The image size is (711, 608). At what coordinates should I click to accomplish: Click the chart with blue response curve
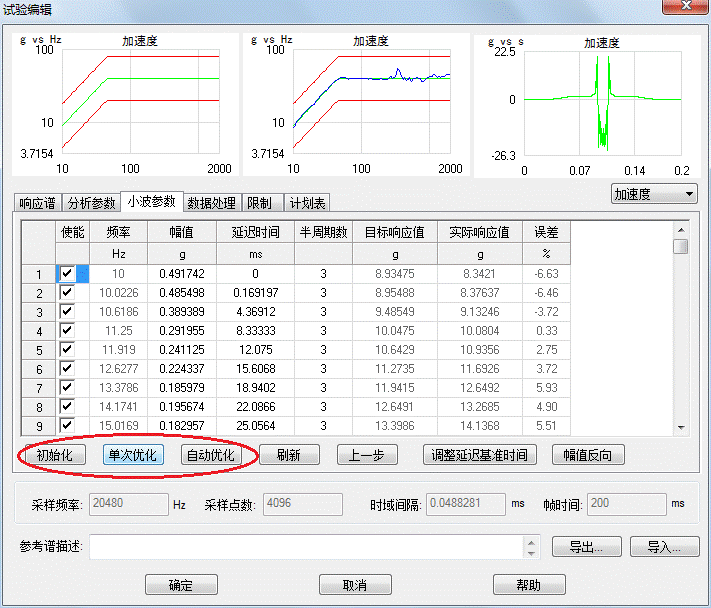356,105
